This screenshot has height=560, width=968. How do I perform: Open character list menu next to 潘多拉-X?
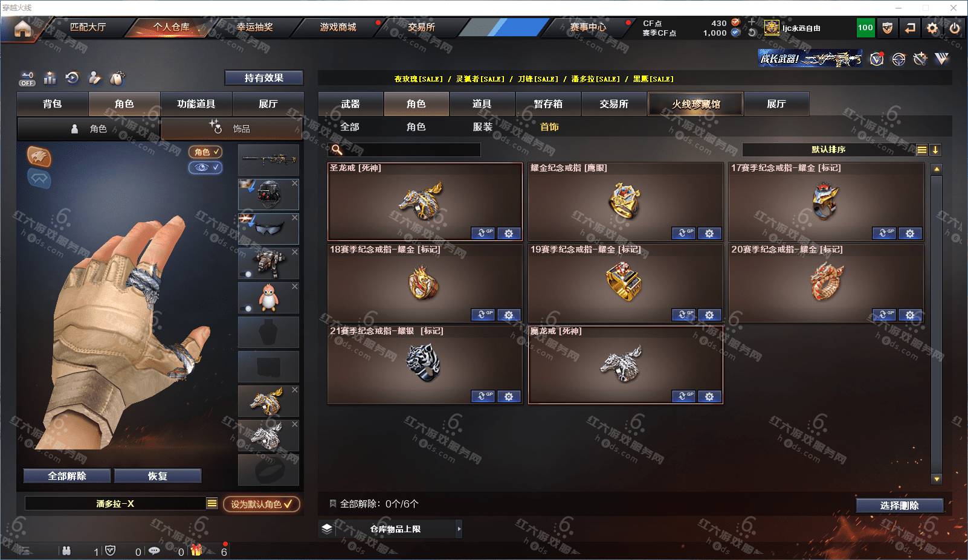[x=211, y=503]
